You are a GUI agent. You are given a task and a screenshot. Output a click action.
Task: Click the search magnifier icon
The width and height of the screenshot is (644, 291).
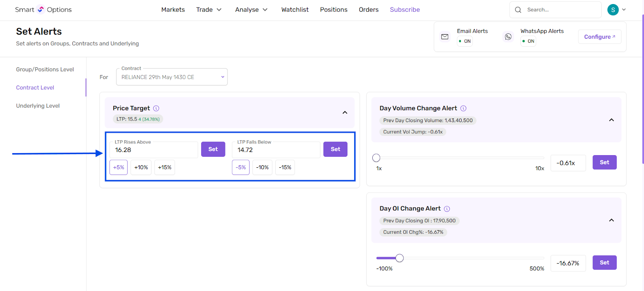point(518,10)
